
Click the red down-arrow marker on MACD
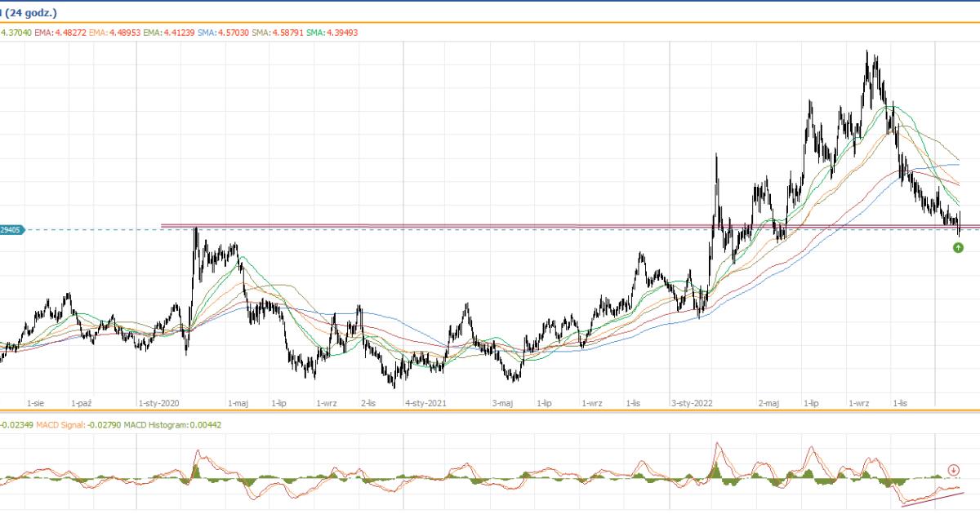[x=953, y=470]
